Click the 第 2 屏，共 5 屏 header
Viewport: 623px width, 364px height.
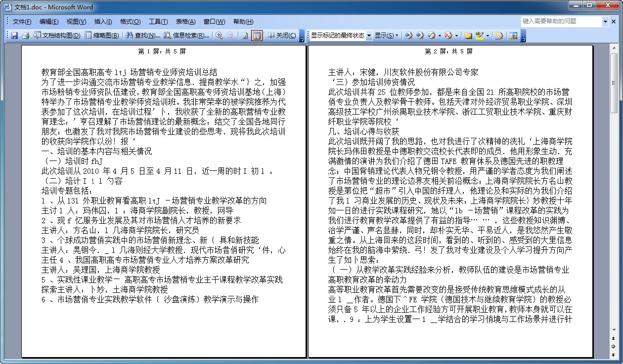coord(449,51)
